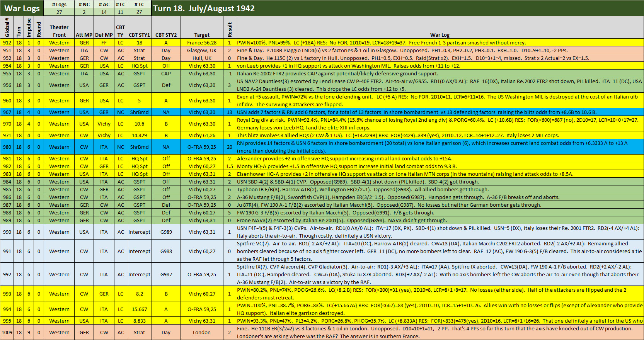
Task: Click the "# TC" summary header
Action: (x=139, y=4)
